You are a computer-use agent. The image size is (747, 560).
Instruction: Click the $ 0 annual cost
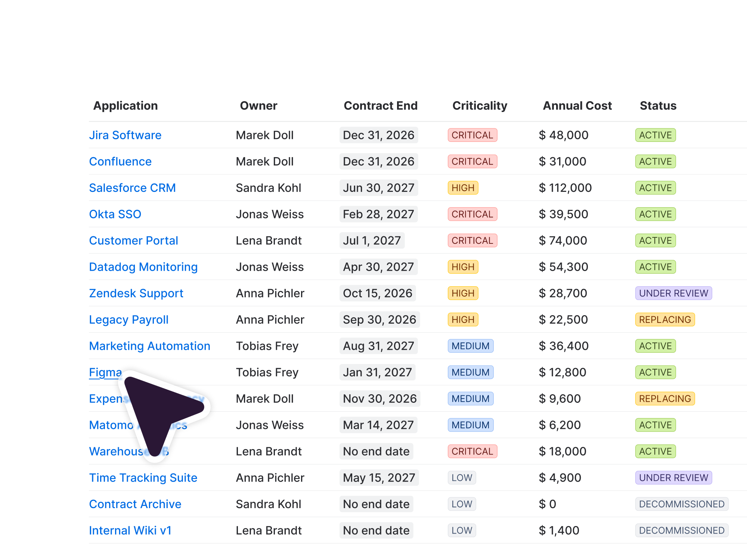548,504
